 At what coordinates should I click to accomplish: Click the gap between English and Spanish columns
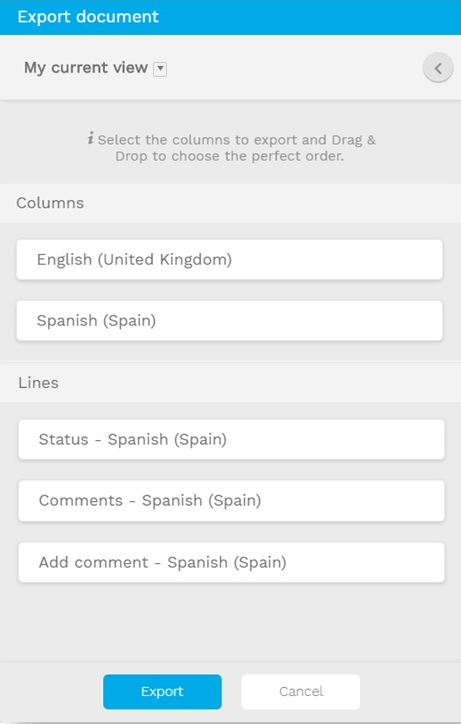pyautogui.click(x=230, y=290)
